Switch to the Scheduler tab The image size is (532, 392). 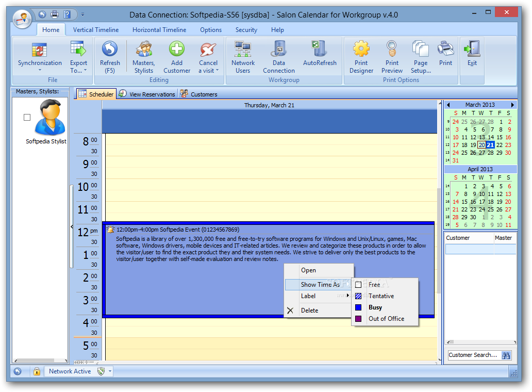pos(96,94)
